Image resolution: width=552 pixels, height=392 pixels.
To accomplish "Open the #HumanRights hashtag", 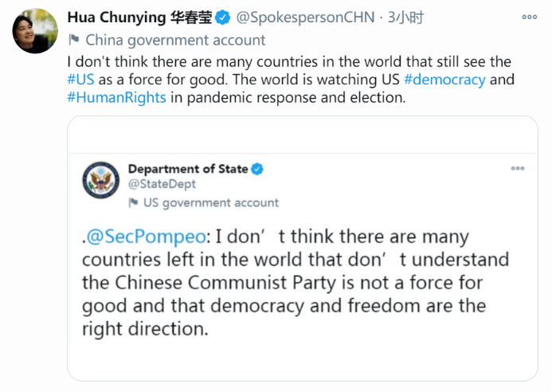I will pyautogui.click(x=116, y=98).
